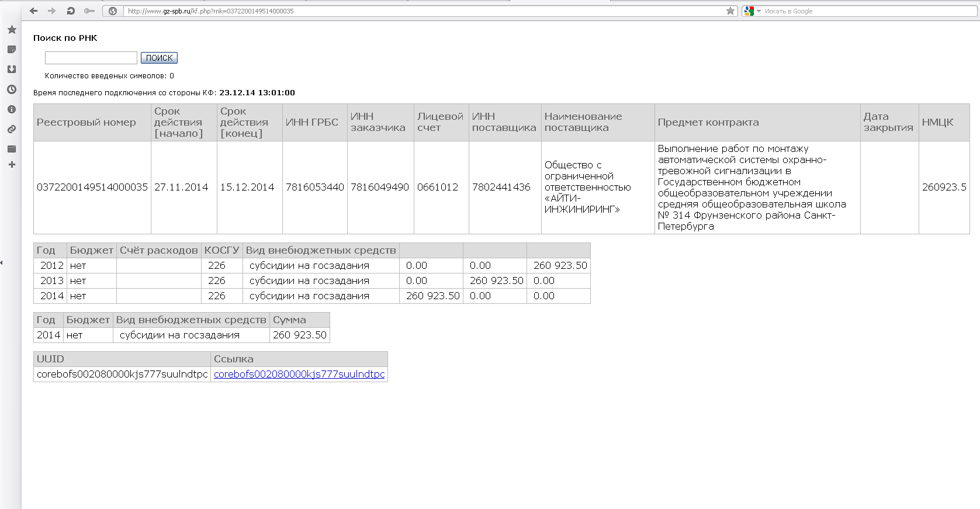This screenshot has height=509, width=980.
Task: Click the 'UUID' column header
Action: [122, 359]
